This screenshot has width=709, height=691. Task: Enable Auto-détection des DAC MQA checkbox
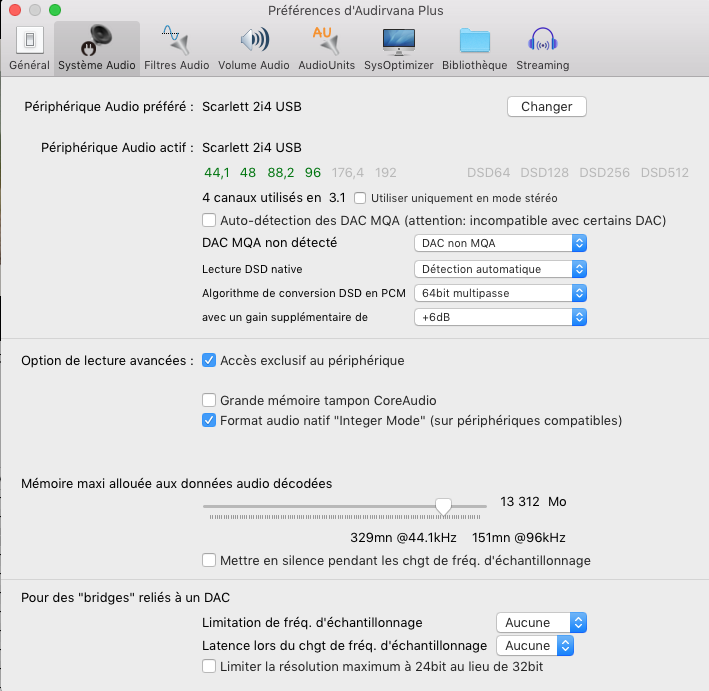coord(208,220)
